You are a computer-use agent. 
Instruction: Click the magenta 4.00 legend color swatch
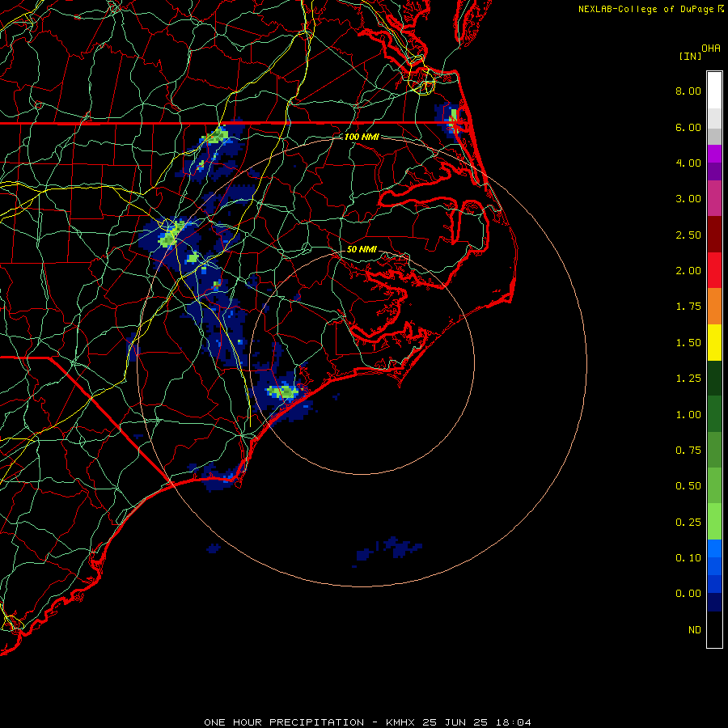pos(714,154)
